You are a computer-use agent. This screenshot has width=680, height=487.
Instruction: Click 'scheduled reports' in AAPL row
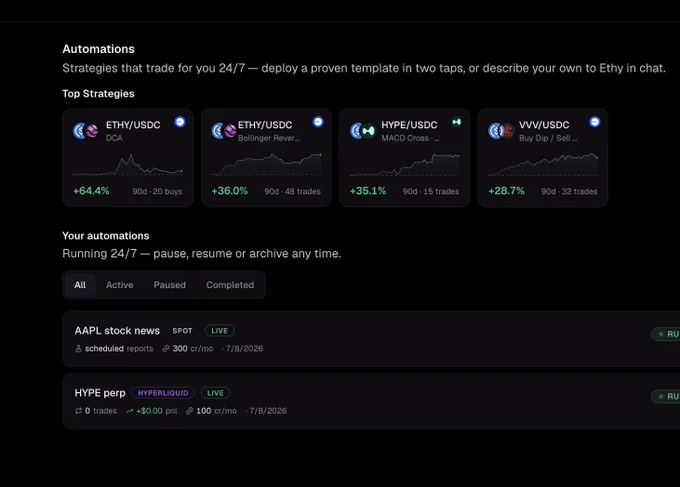pyautogui.click(x=119, y=349)
